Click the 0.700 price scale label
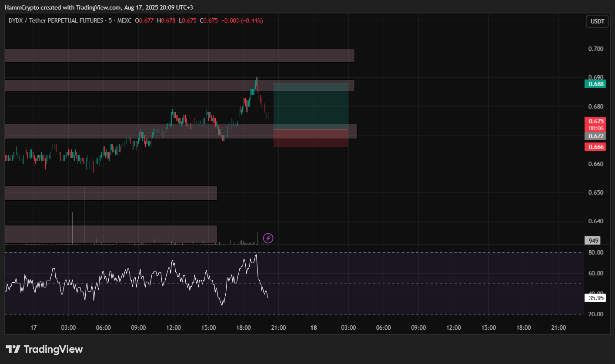Viewport: 615px width, 364px height. coord(596,49)
